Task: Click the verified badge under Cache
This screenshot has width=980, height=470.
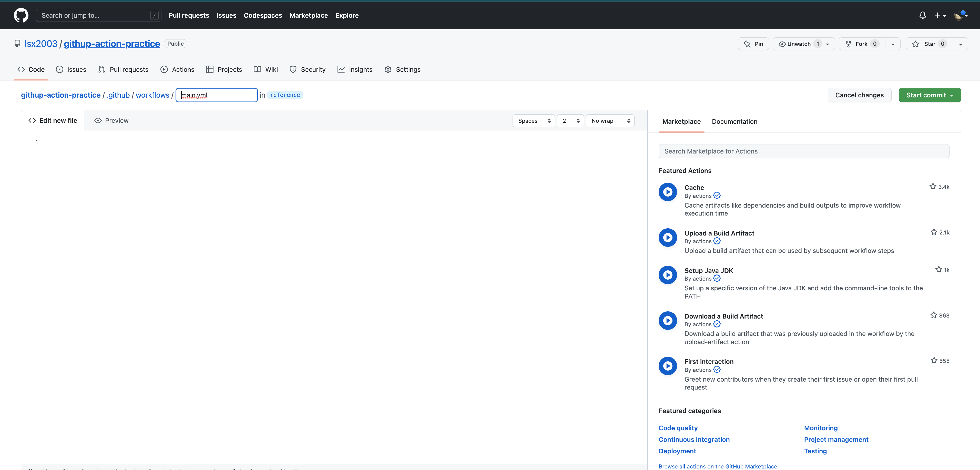Action: click(x=717, y=196)
